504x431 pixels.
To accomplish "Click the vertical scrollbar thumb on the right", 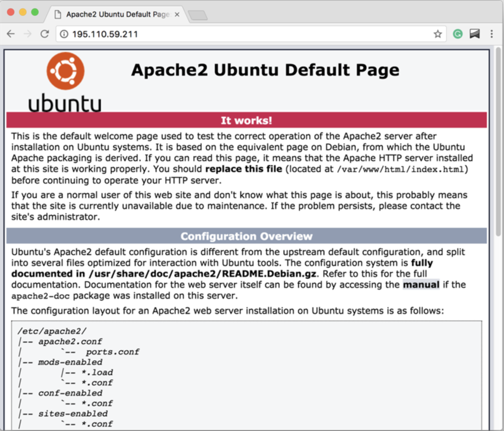I will pos(499,141).
